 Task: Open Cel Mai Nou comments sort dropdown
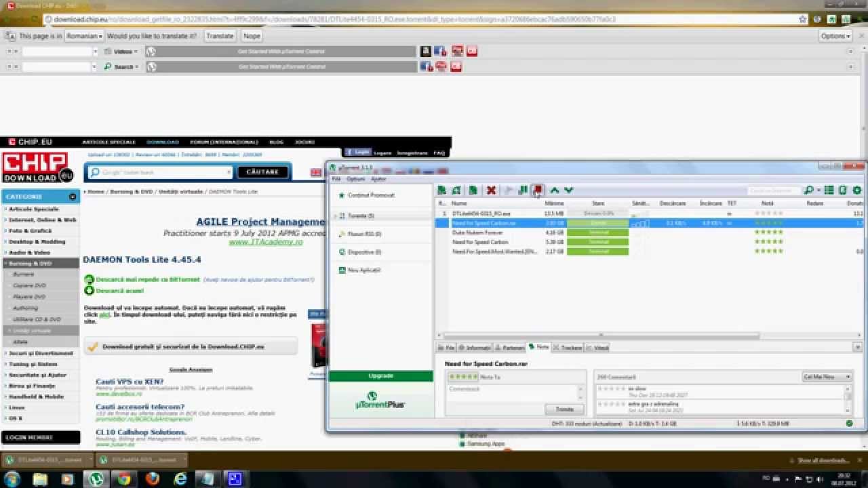[x=827, y=377]
